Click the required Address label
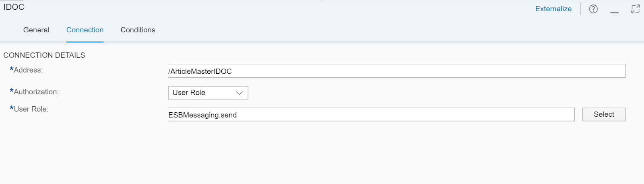This screenshot has width=644, height=184. point(26,70)
